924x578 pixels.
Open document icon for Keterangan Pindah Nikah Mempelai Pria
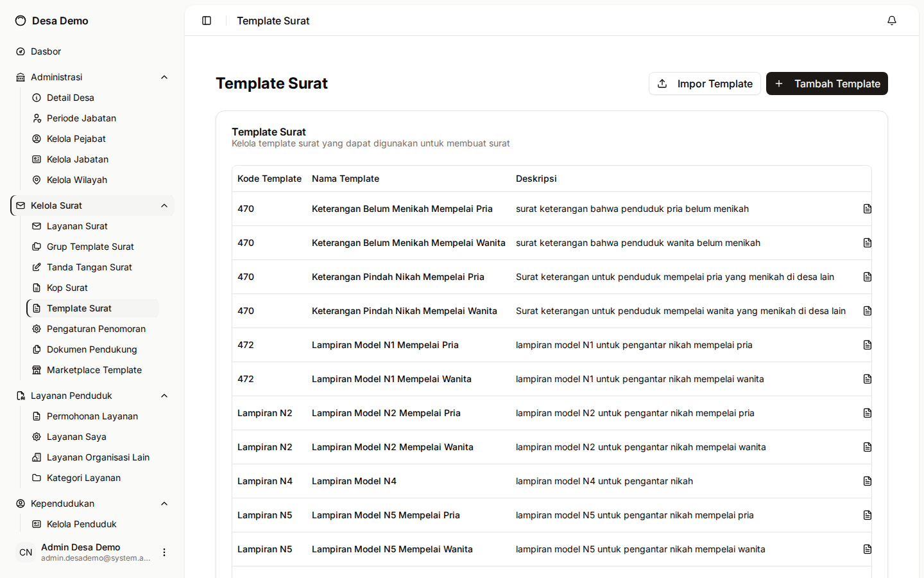pos(868,277)
